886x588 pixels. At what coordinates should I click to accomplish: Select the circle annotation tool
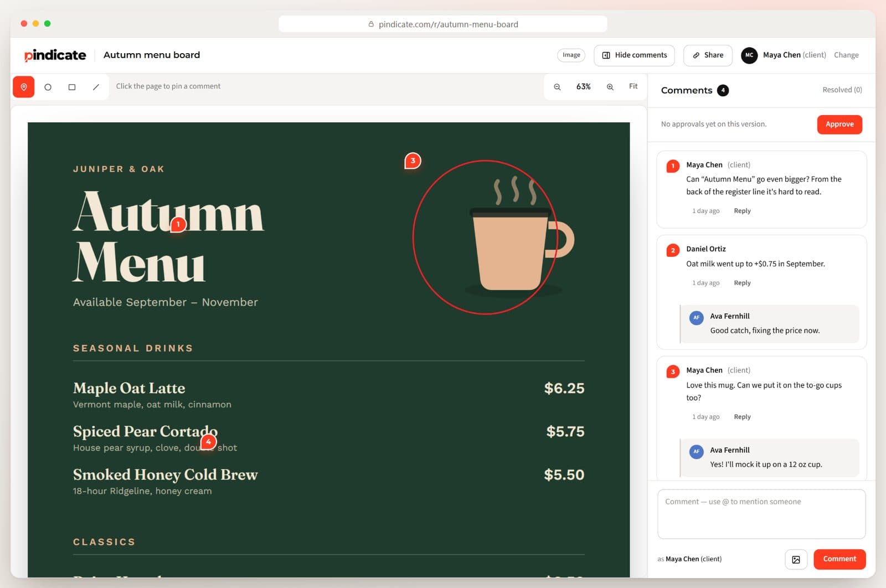[48, 87]
